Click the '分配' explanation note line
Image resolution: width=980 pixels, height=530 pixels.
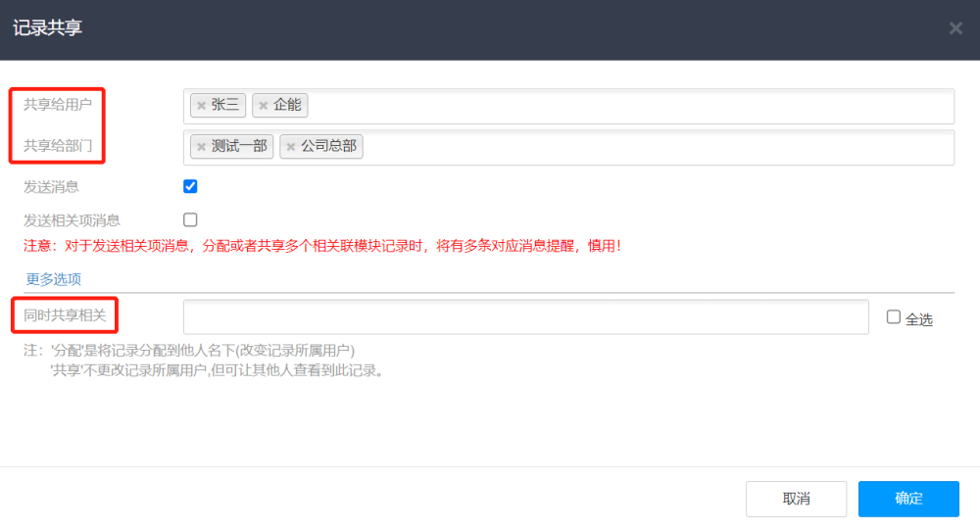coord(189,351)
